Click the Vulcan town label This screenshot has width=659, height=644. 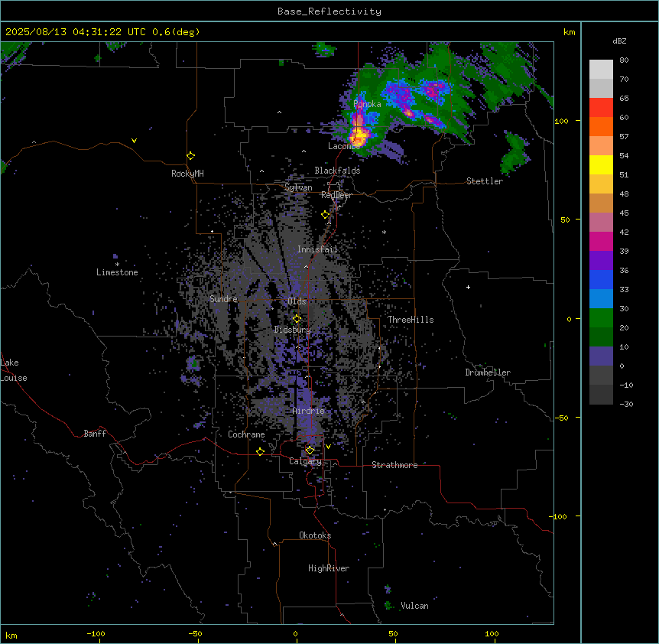[414, 606]
